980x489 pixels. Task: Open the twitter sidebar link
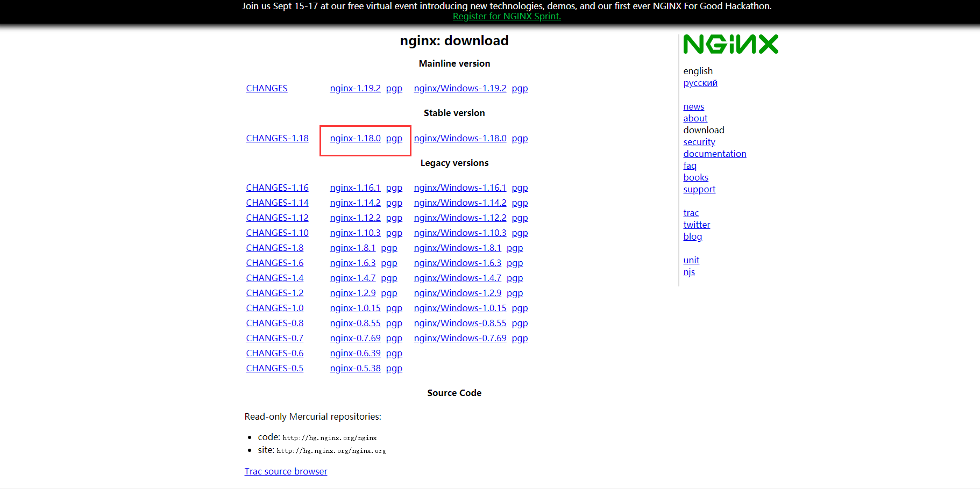[x=697, y=225]
